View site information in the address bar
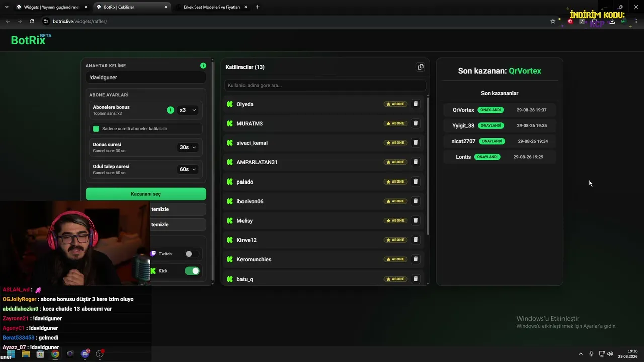Image resolution: width=644 pixels, height=362 pixels. (46, 21)
